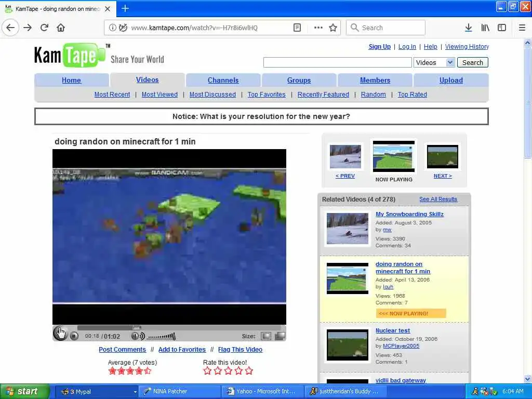Close the KamTape browser tab
The image size is (532, 399).
pos(108,9)
